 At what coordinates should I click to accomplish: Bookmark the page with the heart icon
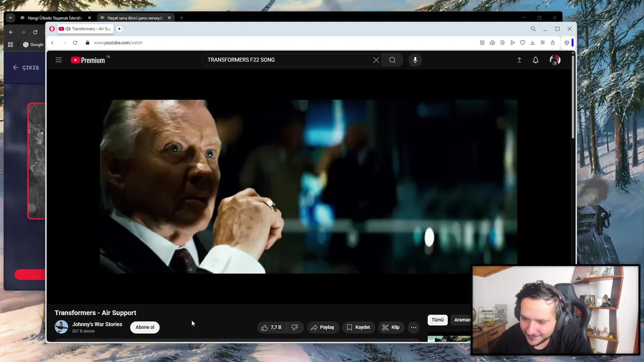tap(522, 43)
